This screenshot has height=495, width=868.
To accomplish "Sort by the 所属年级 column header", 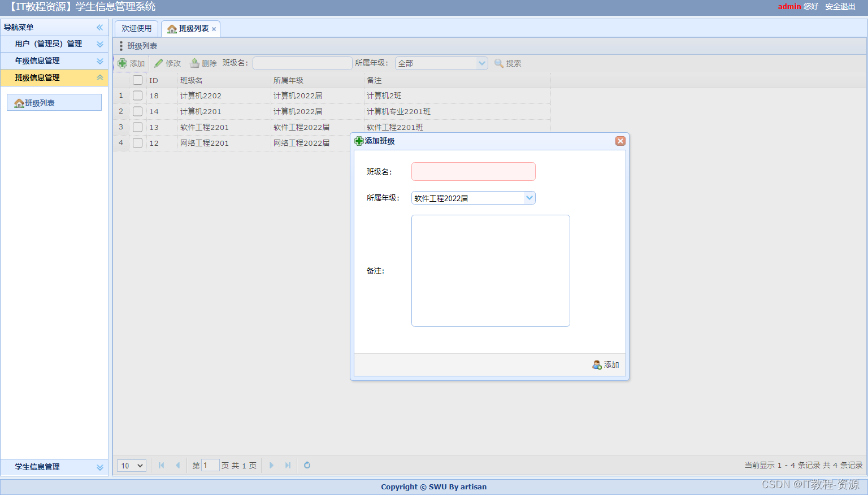I will [318, 80].
